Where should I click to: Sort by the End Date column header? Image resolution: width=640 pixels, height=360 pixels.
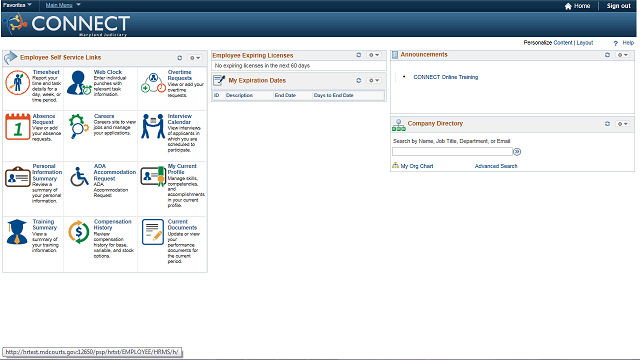pyautogui.click(x=285, y=95)
